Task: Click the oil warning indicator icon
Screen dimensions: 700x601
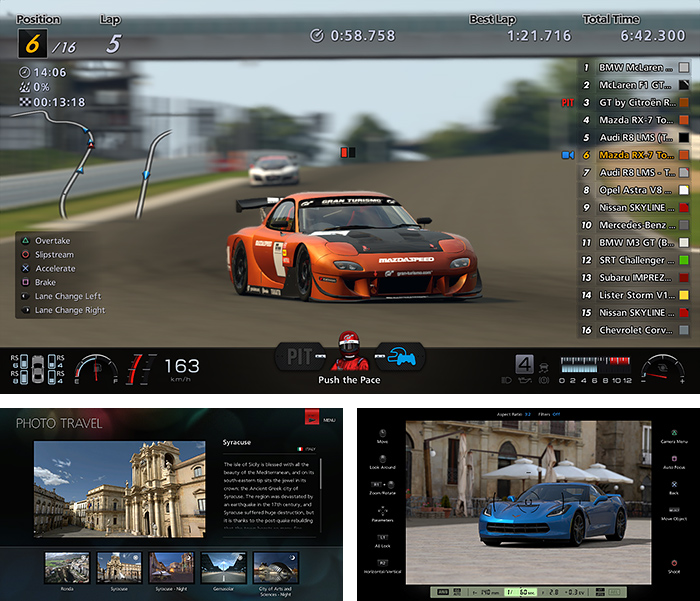Action: [525, 380]
